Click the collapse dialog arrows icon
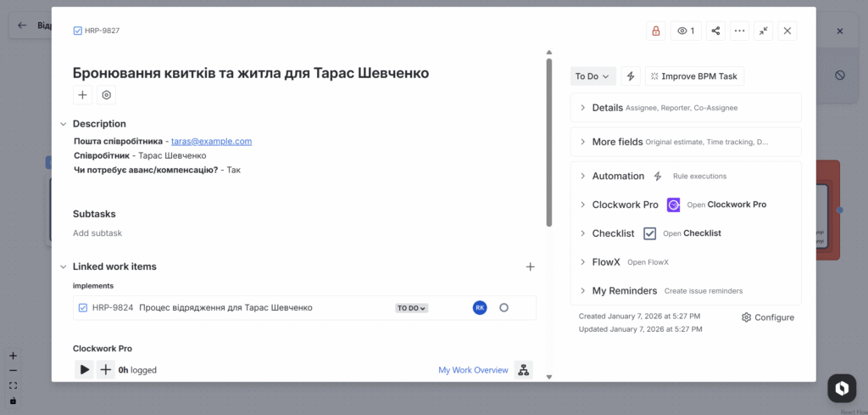This screenshot has height=415, width=868. click(764, 31)
